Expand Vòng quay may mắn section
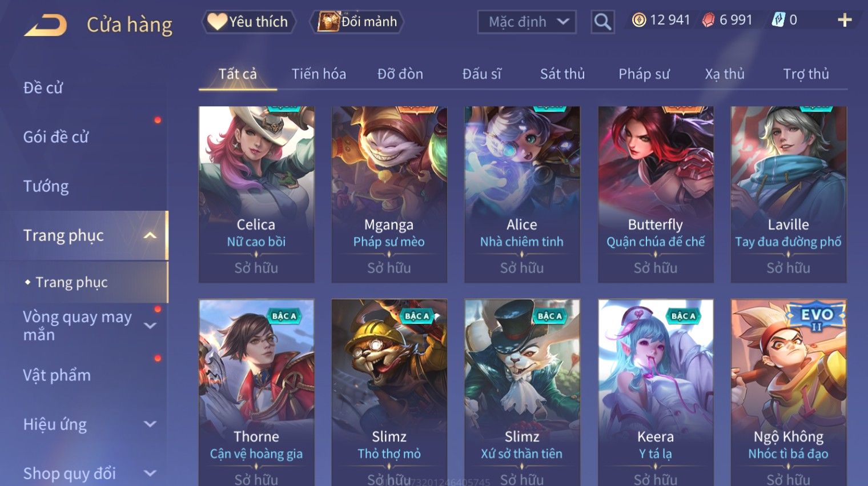The width and height of the screenshot is (868, 486). click(x=150, y=326)
